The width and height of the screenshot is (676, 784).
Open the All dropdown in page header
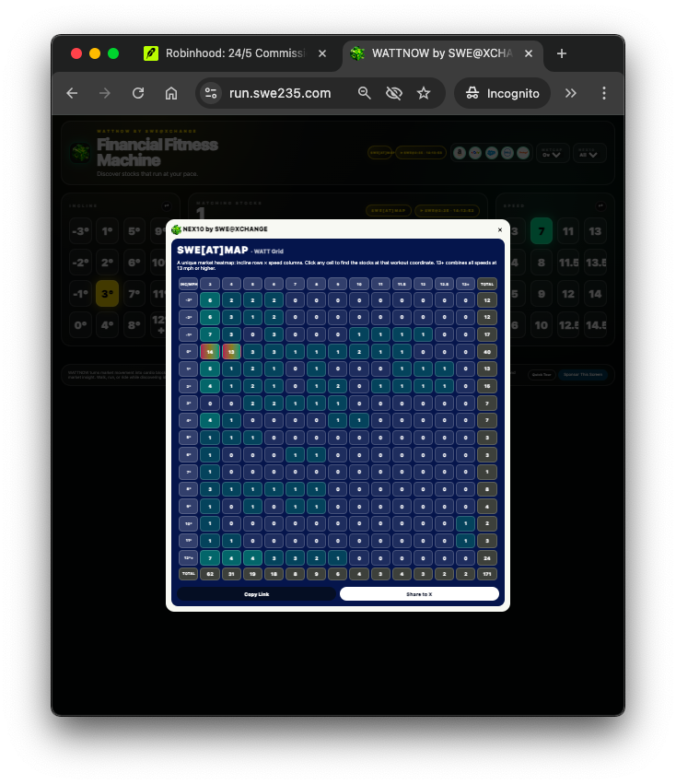pyautogui.click(x=589, y=153)
